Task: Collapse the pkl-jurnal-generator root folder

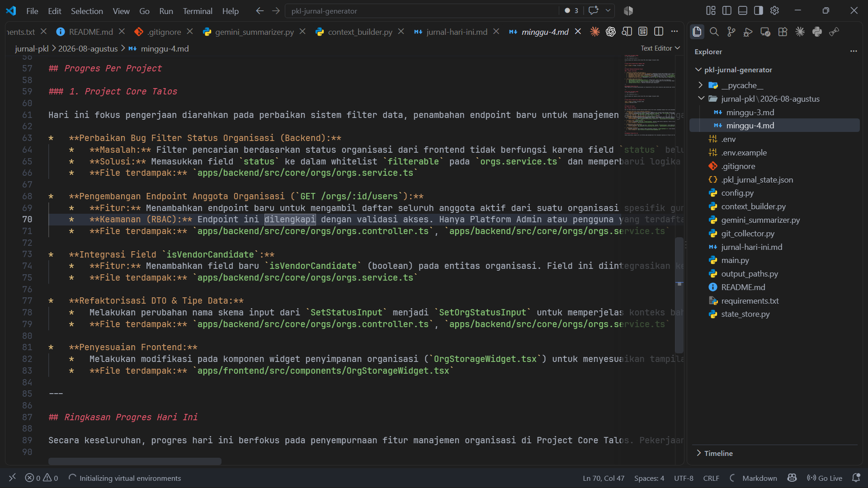Action: point(698,70)
